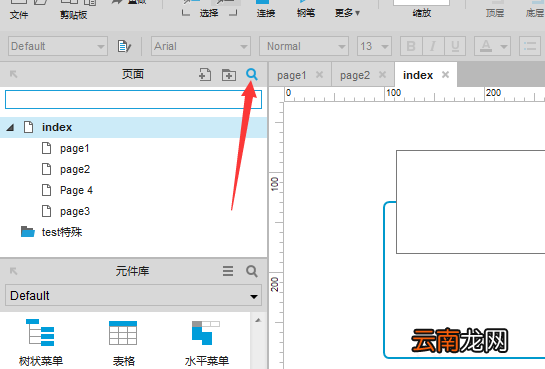Viewport: 545px width, 369px height.
Task: Select Page 4 in the page tree
Action: tap(76, 190)
